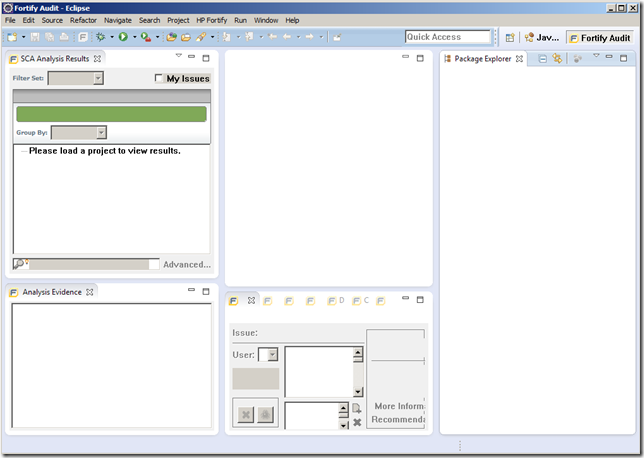Image resolution: width=644 pixels, height=458 pixels.
Task: Click the Advanced... search link
Action: (x=187, y=265)
